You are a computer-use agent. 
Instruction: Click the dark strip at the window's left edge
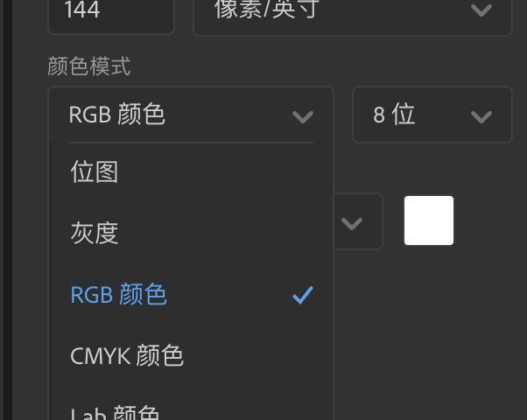click(x=7, y=210)
